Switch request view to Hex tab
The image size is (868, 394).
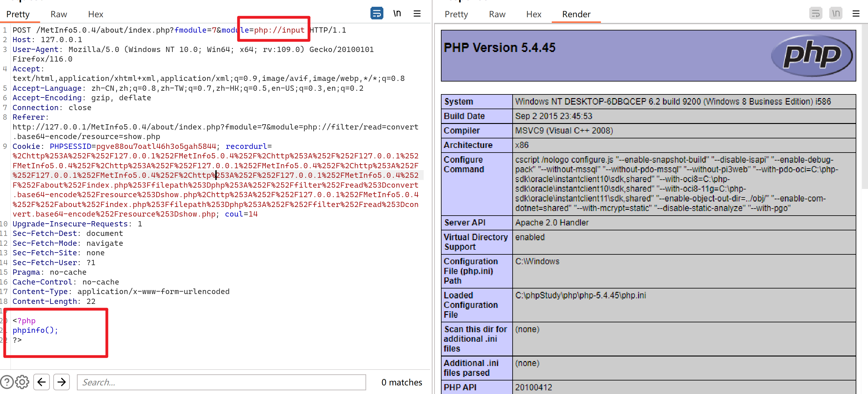[x=95, y=14]
